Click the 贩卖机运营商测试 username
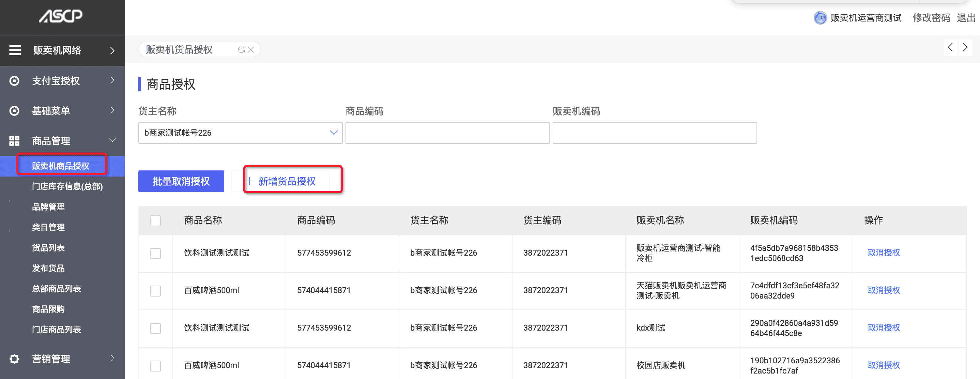Screen dimensions: 980x379 866,18
